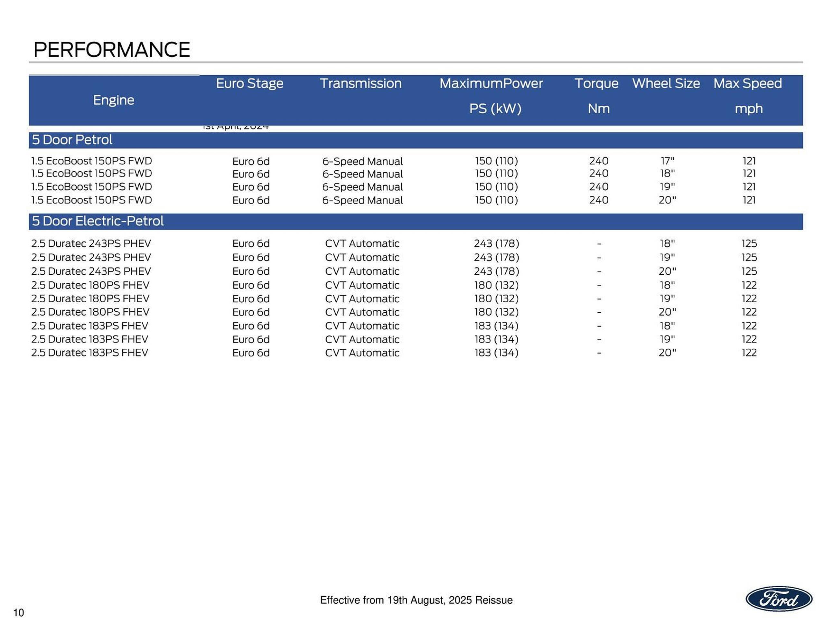Click the Ford oval logo
This screenshot has width=833, height=644.
click(x=779, y=599)
